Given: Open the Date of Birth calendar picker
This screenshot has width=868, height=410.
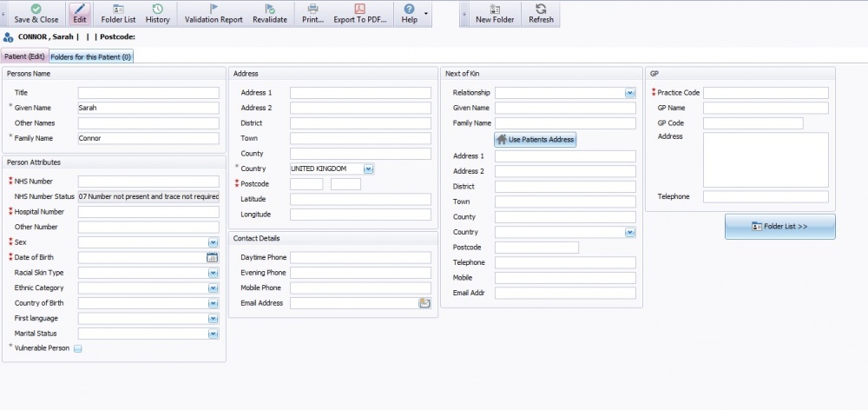Looking at the screenshot, I should pos(213,258).
